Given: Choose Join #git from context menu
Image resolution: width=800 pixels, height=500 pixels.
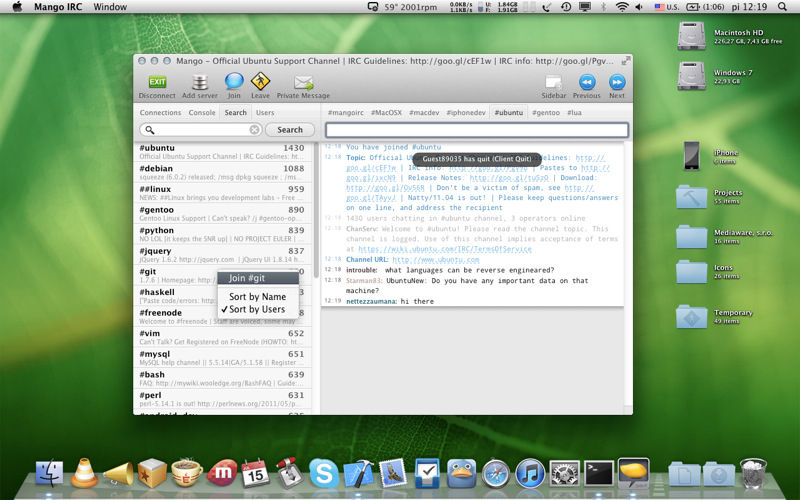Looking at the screenshot, I should coord(258,278).
